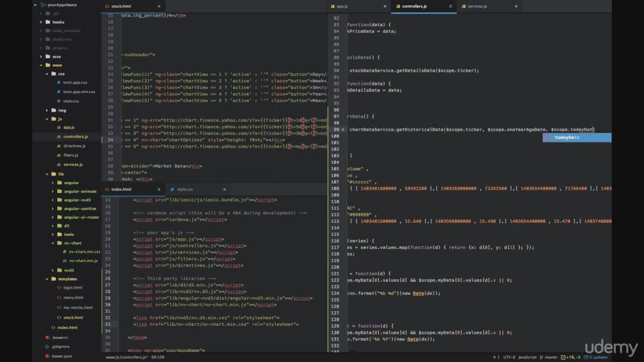Click the CSS hash icon for ionic.app.css
The width and height of the screenshot is (644, 362).
(x=58, y=82)
